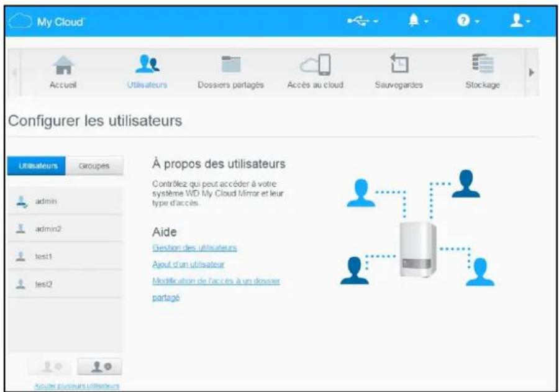
Task: Open Gestion des utilisateurs help link
Action: (x=194, y=247)
